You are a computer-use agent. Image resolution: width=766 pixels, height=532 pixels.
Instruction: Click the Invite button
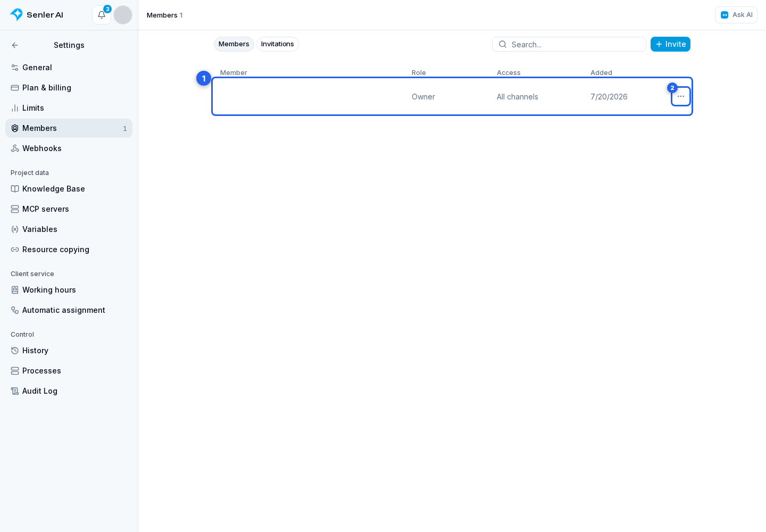click(x=670, y=44)
